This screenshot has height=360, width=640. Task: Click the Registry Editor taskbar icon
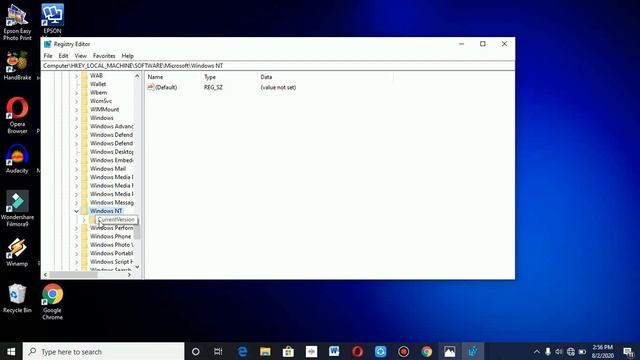[x=473, y=351]
